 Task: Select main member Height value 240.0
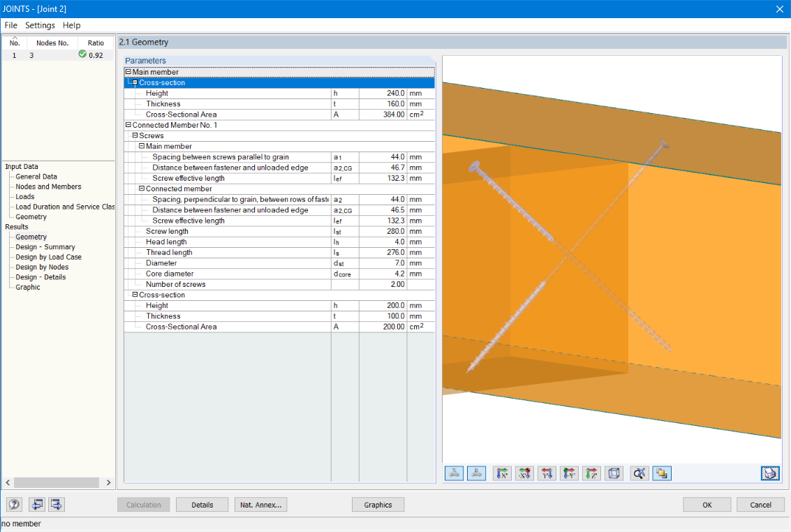[x=383, y=94]
